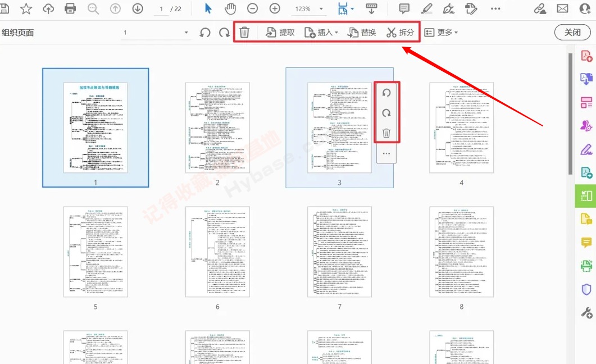Select the highlighter pen tool
Screen dimensions: 596x364
[426, 8]
